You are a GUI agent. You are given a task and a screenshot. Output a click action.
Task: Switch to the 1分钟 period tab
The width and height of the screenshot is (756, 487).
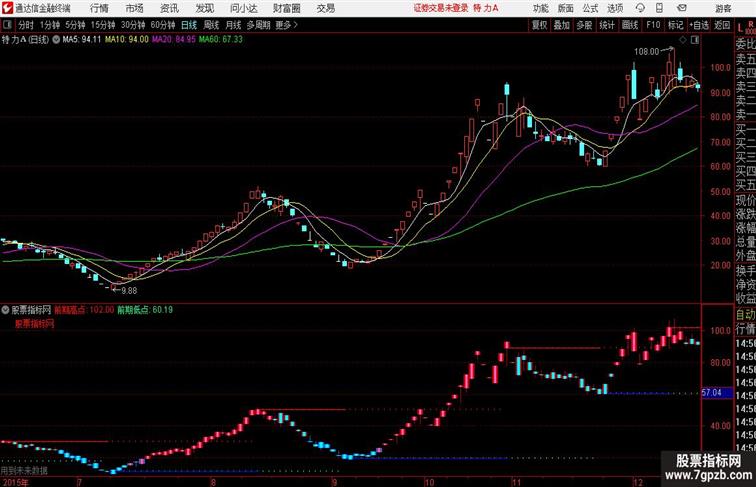point(50,25)
